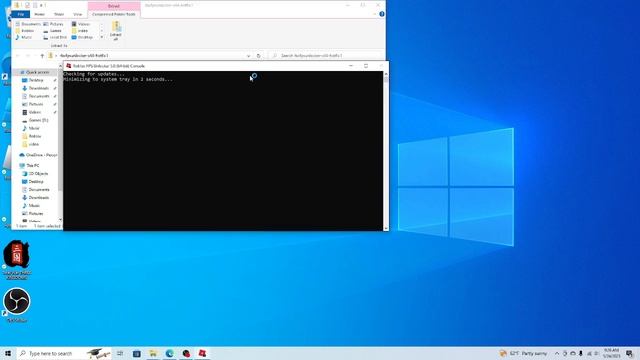Image resolution: width=640 pixels, height=360 pixels.
Task: Open Music under This PC
Action: 34,206
